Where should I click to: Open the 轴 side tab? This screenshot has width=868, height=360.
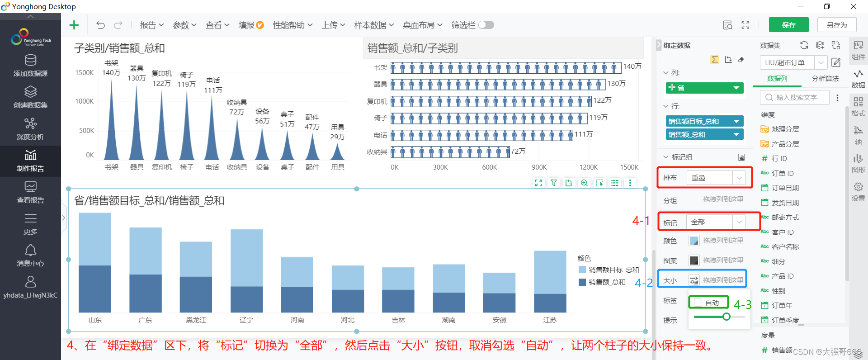(x=858, y=136)
